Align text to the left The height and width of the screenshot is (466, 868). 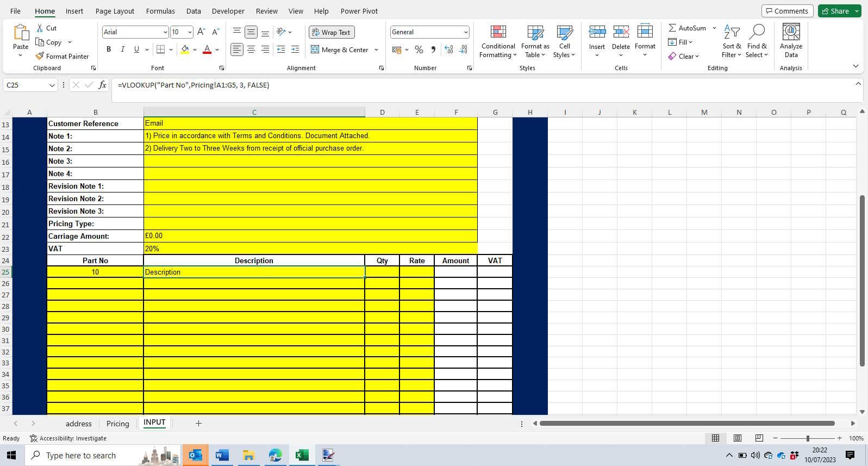coord(237,49)
